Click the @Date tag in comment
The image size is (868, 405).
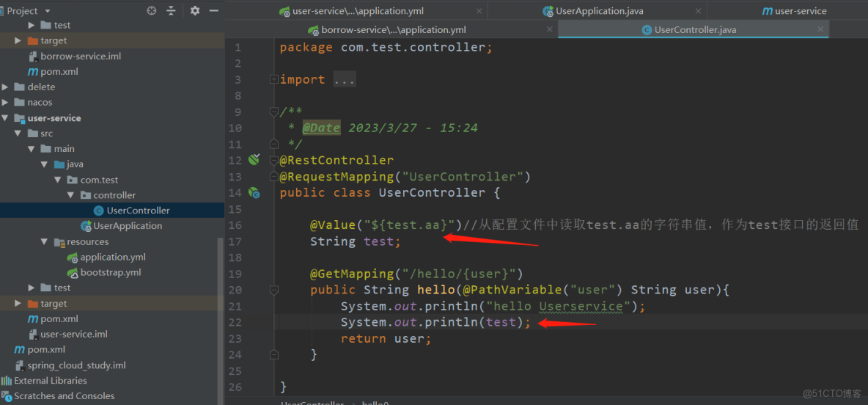tap(321, 128)
